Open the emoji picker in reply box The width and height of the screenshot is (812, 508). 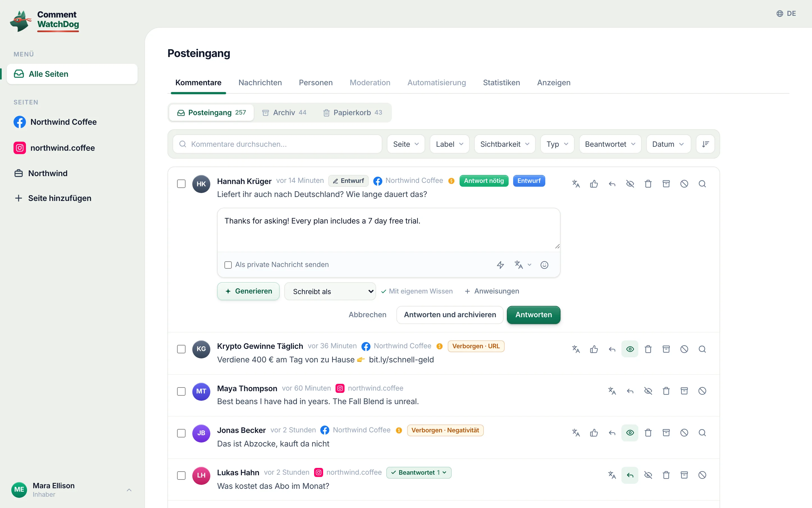coord(544,265)
